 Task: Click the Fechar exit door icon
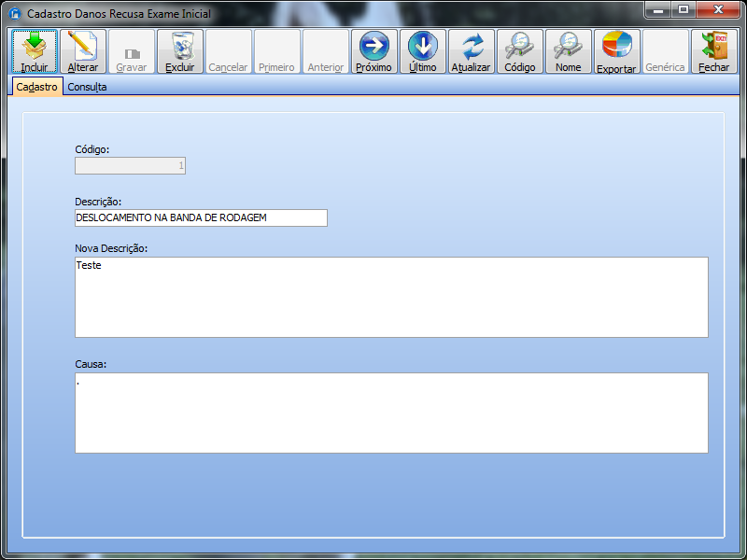coord(714,47)
